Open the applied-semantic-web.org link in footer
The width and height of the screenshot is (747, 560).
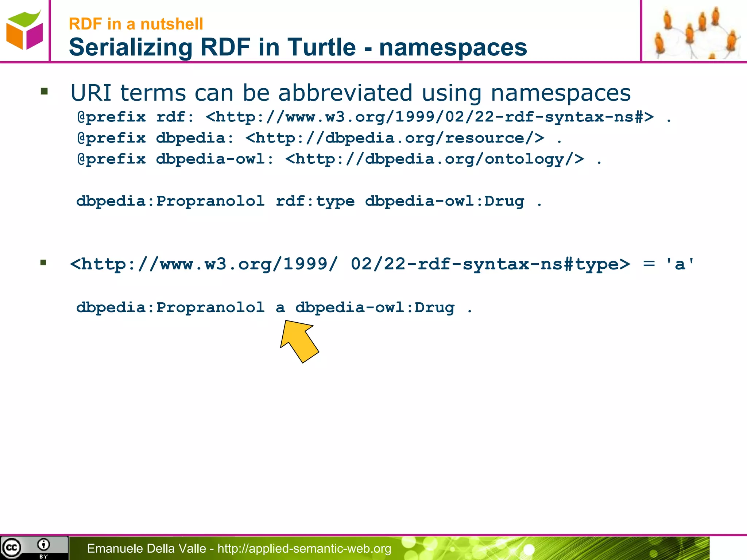304,549
